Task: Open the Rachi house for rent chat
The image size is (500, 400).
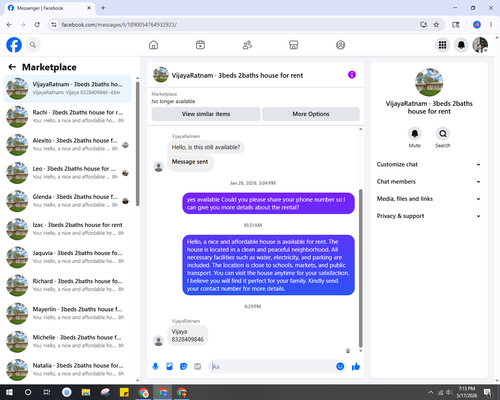Action: tap(67, 116)
